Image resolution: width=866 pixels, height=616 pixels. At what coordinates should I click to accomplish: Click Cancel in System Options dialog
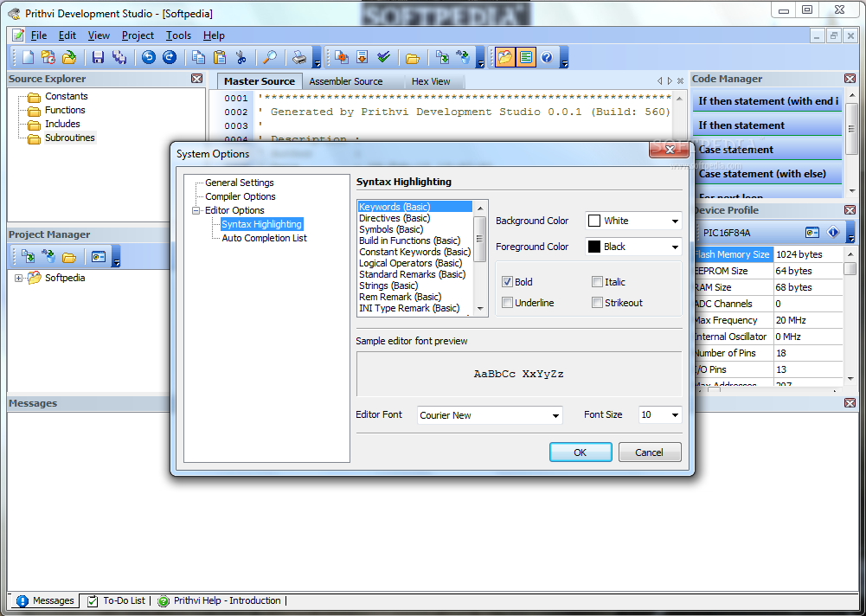(x=650, y=452)
